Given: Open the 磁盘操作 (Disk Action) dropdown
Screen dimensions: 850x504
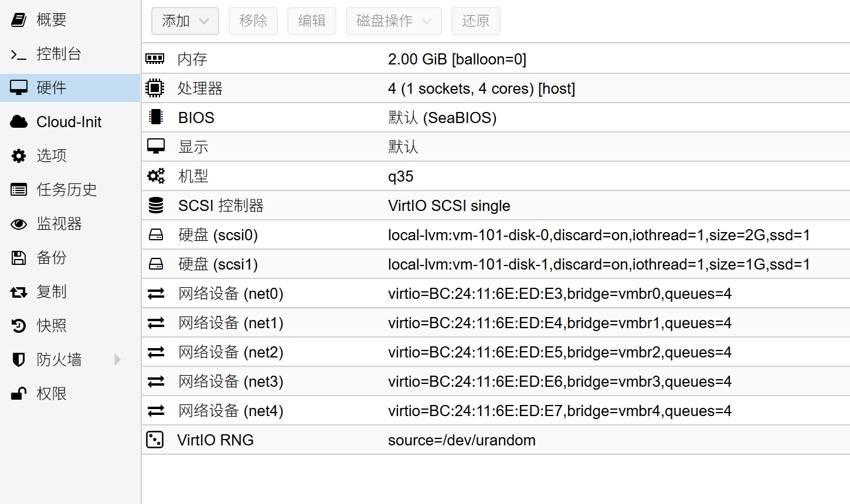Looking at the screenshot, I should [393, 21].
